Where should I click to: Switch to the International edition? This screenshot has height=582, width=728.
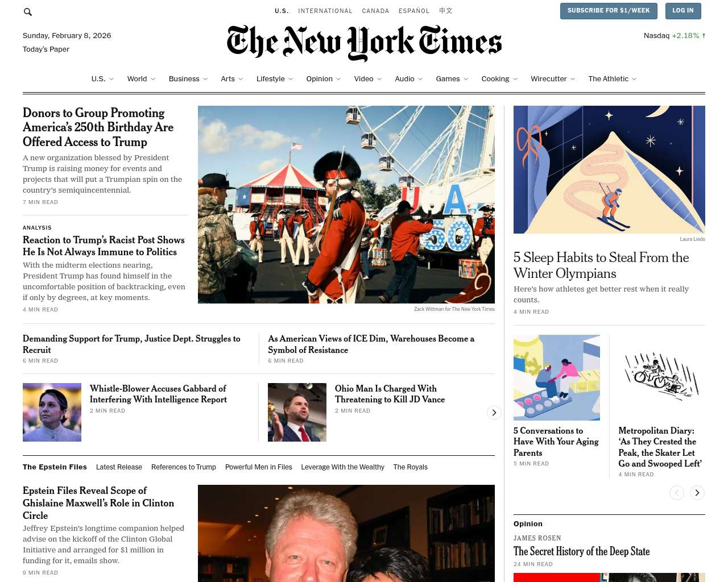click(x=325, y=11)
